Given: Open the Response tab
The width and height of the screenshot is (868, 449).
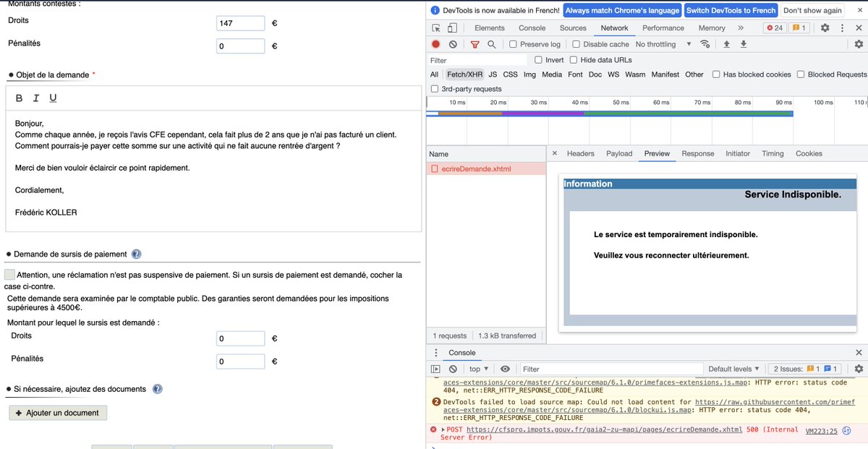Looking at the screenshot, I should click(698, 153).
